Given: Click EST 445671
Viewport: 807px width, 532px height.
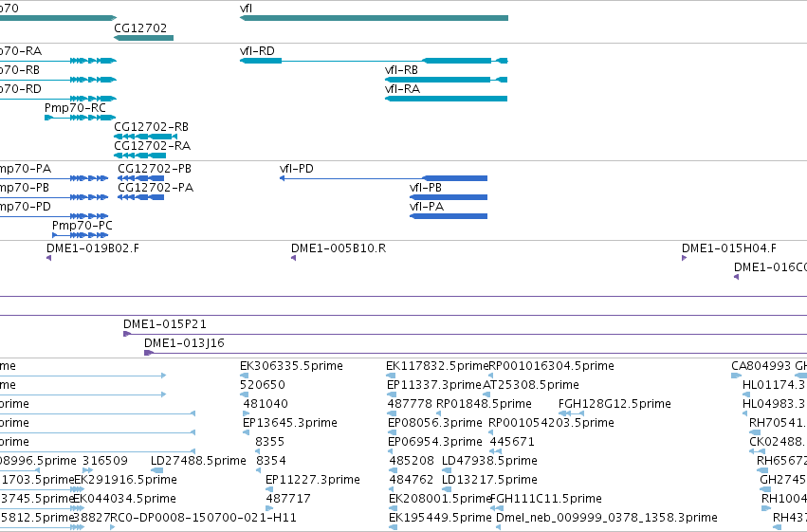Looking at the screenshot, I should pos(512,442).
